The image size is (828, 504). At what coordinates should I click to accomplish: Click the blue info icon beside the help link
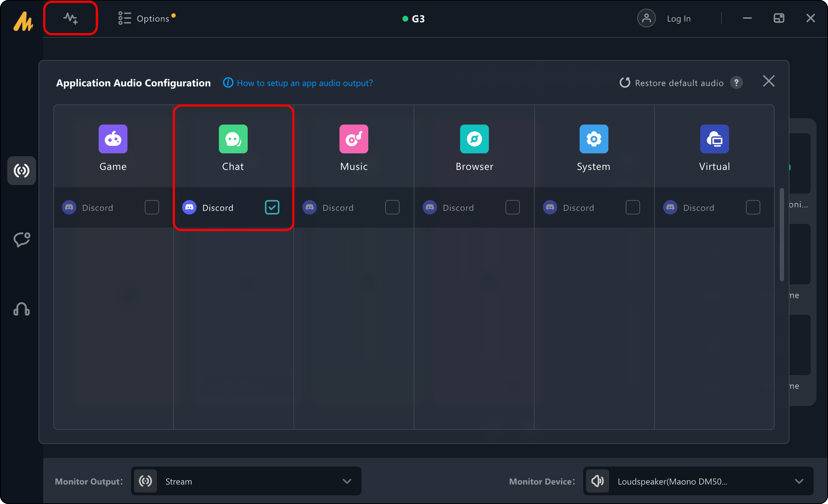coord(228,83)
